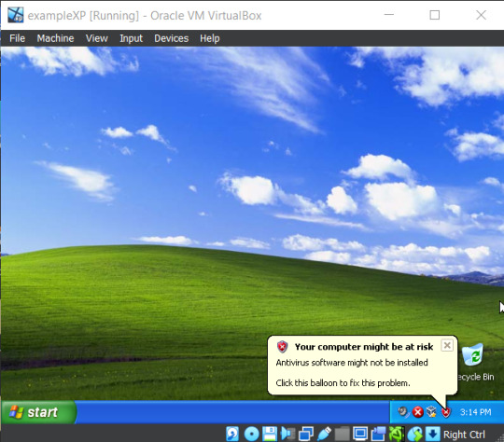Screen dimensions: 504x442
Task: Open the File menu
Action: pos(17,38)
